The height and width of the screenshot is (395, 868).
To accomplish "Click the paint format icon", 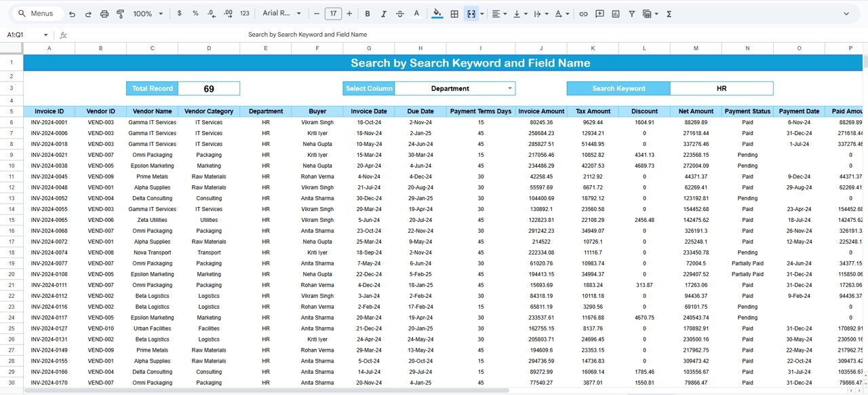I will pos(121,14).
